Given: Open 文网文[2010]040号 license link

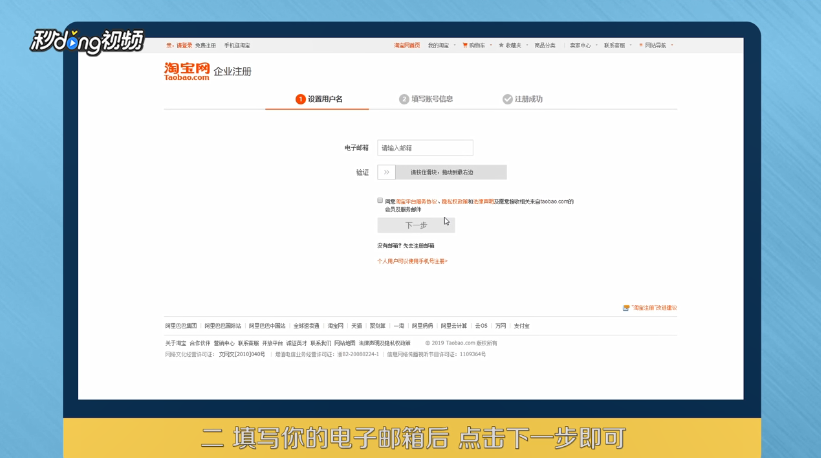Looking at the screenshot, I should click(x=242, y=354).
